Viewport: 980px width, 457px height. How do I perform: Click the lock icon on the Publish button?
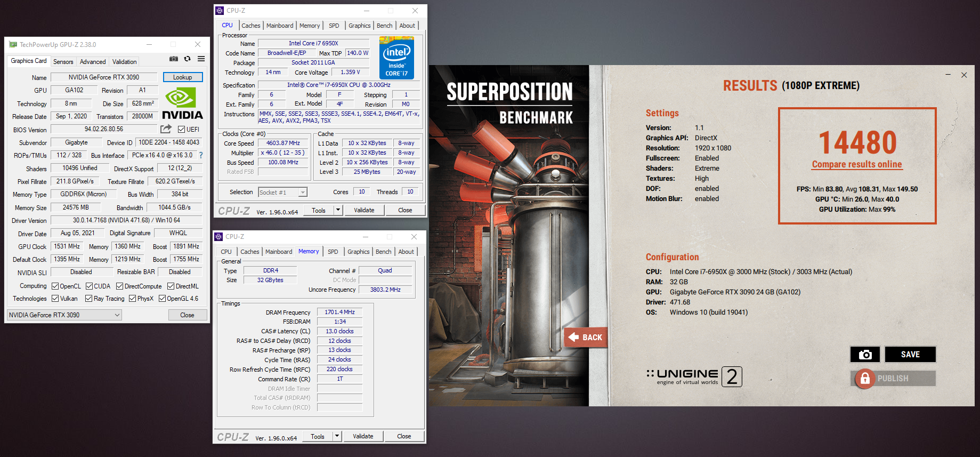(x=865, y=379)
